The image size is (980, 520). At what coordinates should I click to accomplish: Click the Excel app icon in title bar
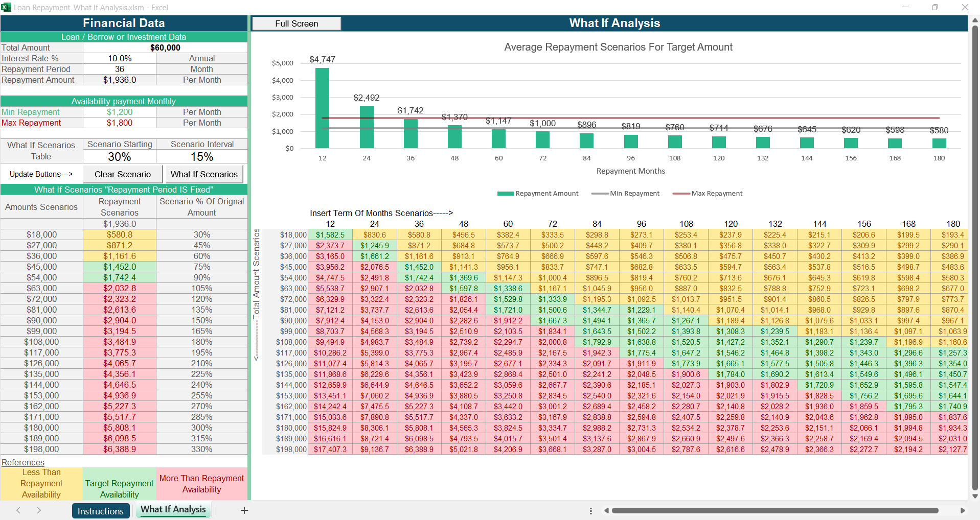6,7
